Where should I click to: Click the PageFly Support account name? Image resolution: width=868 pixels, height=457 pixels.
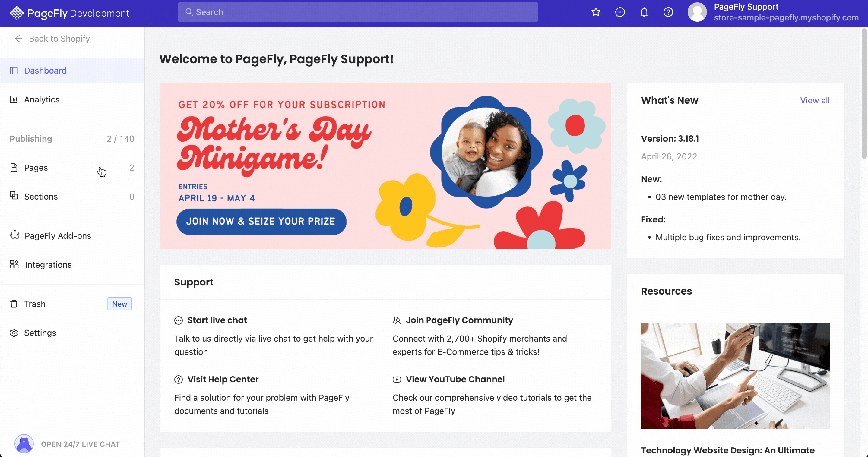pyautogui.click(x=746, y=7)
